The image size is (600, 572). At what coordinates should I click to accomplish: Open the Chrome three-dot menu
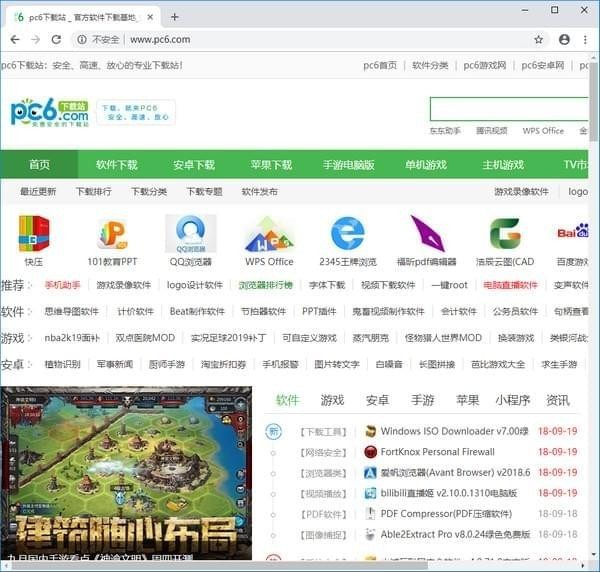click(585, 39)
